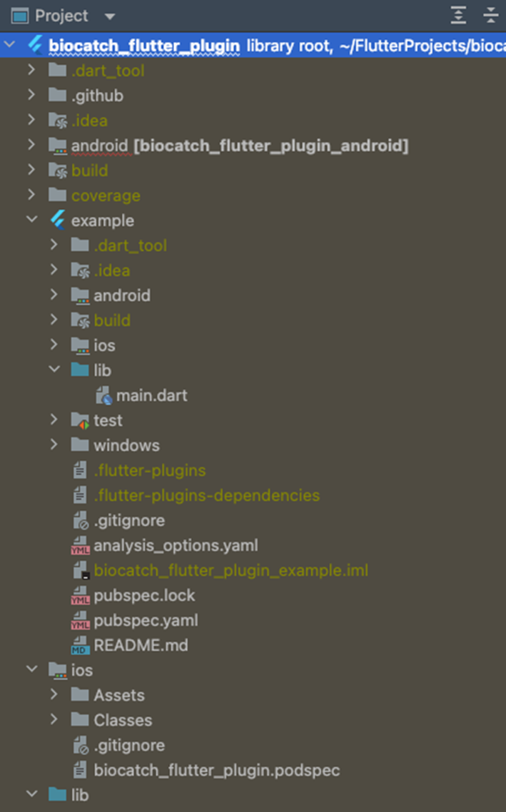Open the Project view dropdown
The image size is (506, 812).
[x=110, y=16]
